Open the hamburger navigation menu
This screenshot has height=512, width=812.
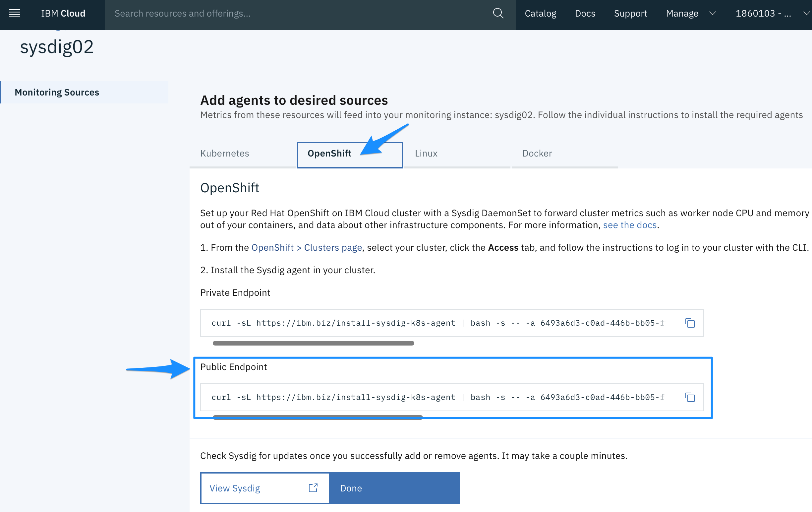pyautogui.click(x=15, y=14)
